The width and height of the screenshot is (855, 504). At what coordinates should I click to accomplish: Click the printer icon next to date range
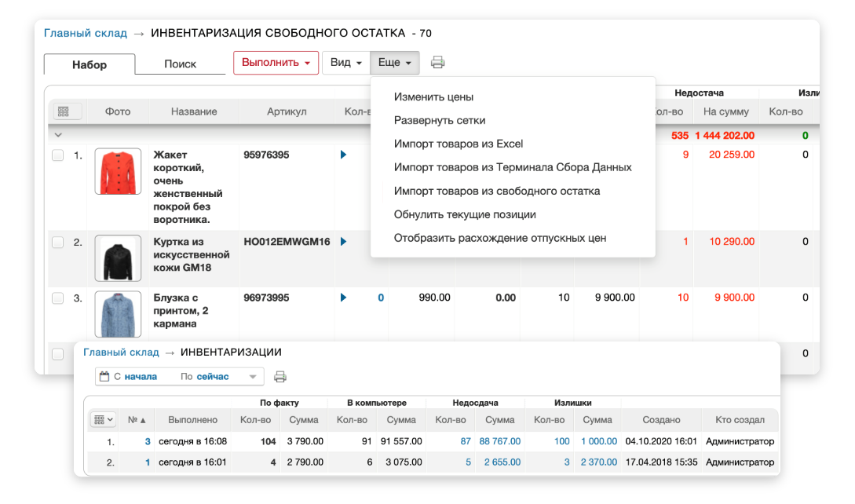(x=280, y=377)
